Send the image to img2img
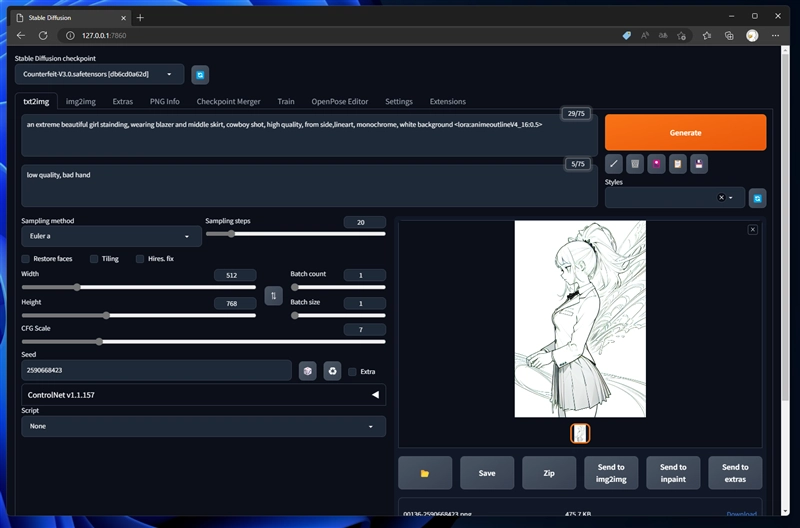Screen dimensions: 800x528 [611, 473]
